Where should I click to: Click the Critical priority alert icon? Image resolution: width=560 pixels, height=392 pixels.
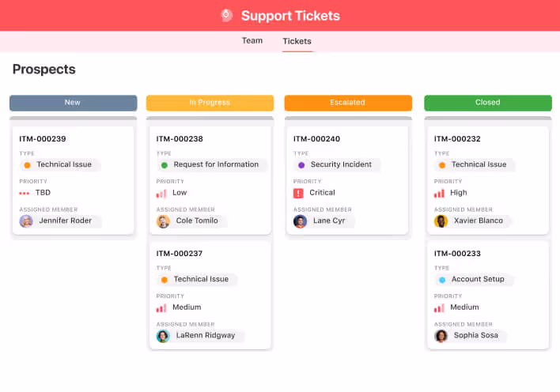[x=298, y=193]
